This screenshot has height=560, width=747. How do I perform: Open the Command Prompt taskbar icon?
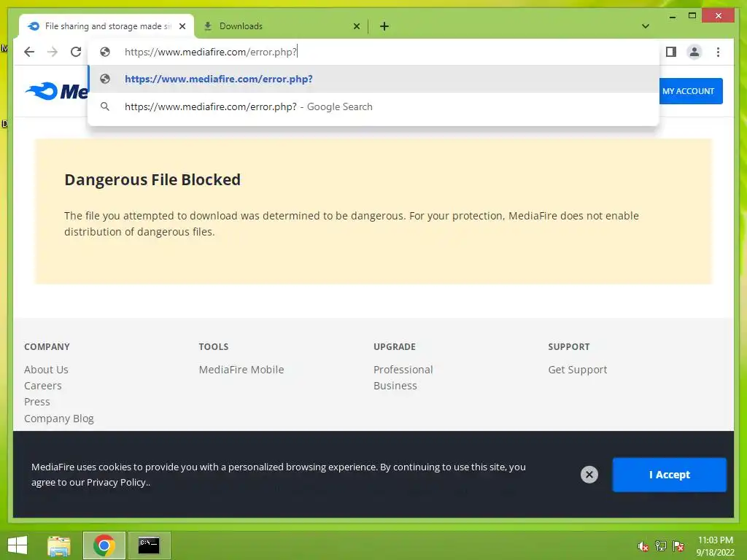[149, 545]
